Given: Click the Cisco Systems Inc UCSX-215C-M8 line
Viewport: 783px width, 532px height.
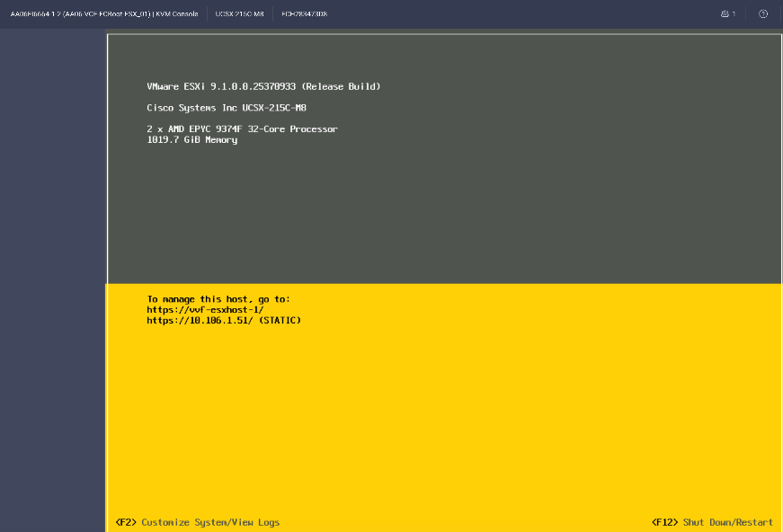Looking at the screenshot, I should pyautogui.click(x=227, y=108).
